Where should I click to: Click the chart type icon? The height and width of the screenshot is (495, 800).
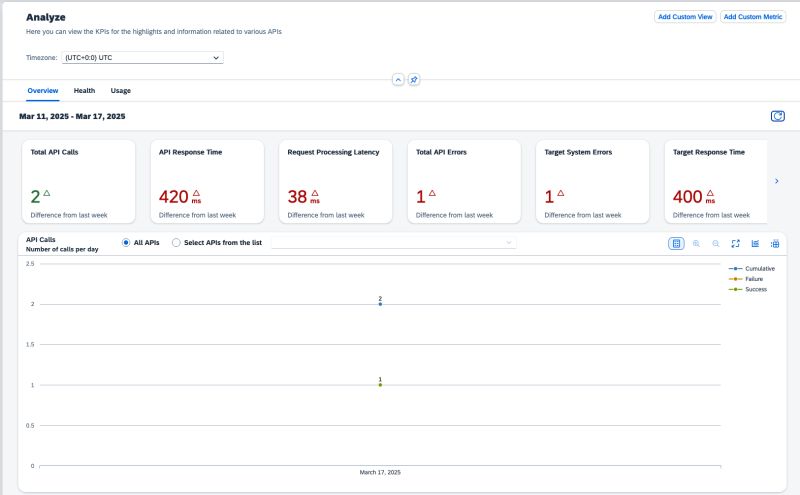click(755, 243)
